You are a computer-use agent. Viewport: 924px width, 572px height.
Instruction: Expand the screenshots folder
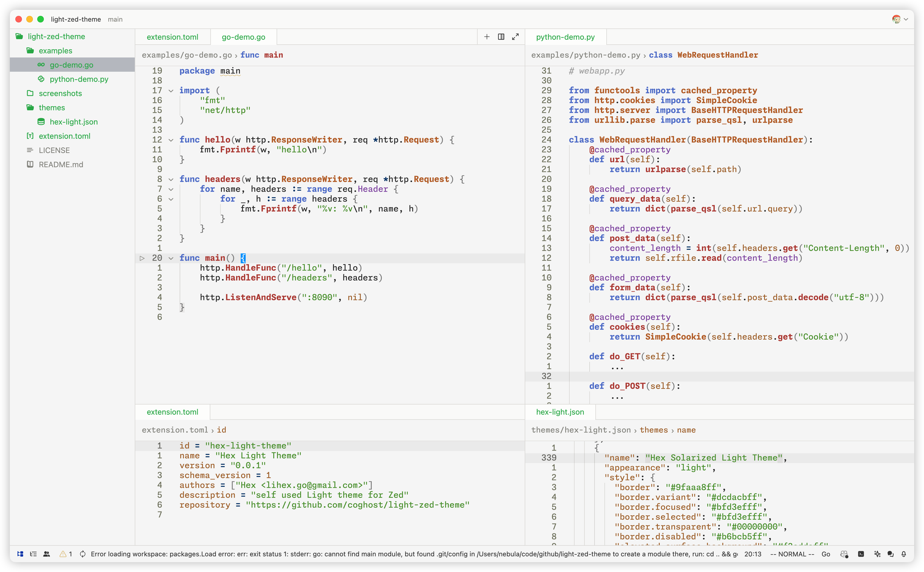pyautogui.click(x=60, y=93)
